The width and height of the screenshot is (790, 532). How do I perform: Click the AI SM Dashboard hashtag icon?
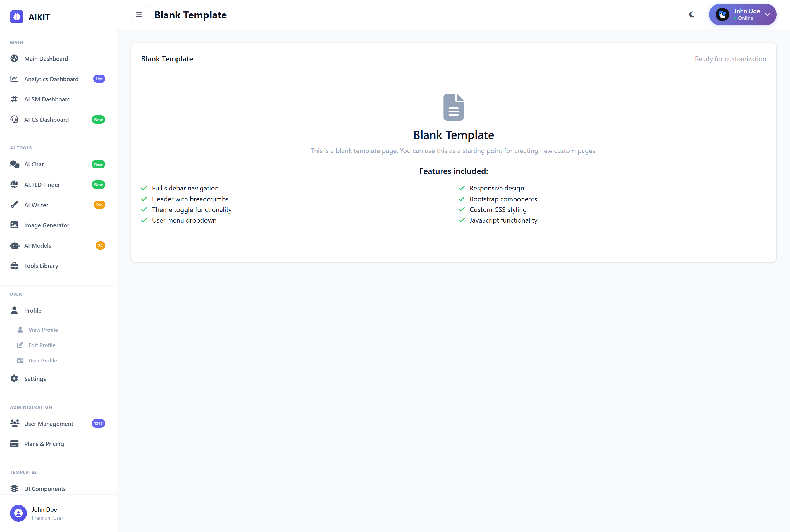(x=14, y=99)
